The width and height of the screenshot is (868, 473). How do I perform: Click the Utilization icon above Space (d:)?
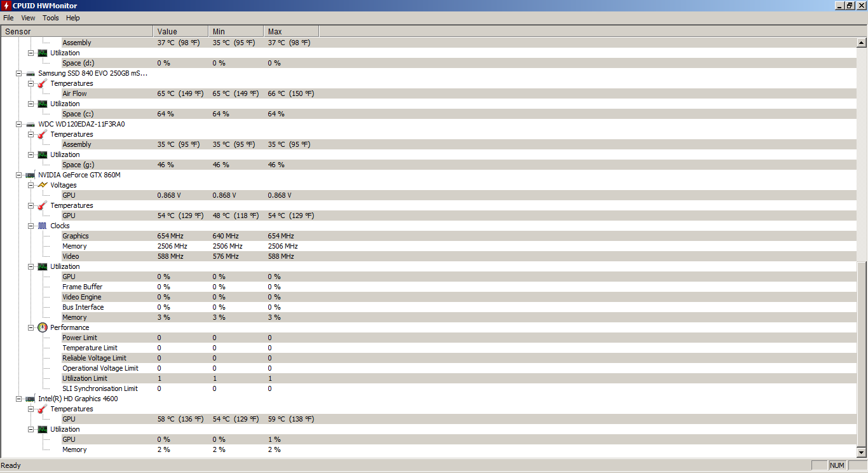pyautogui.click(x=43, y=53)
